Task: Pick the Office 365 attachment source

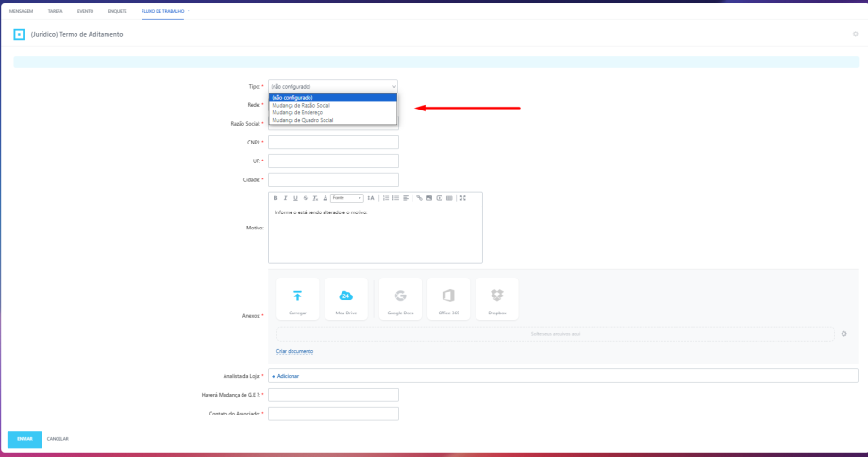Action: point(448,297)
